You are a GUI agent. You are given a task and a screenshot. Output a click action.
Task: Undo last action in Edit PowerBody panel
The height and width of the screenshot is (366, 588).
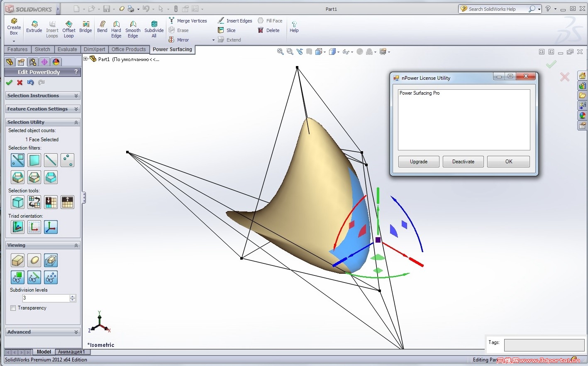[x=30, y=83]
